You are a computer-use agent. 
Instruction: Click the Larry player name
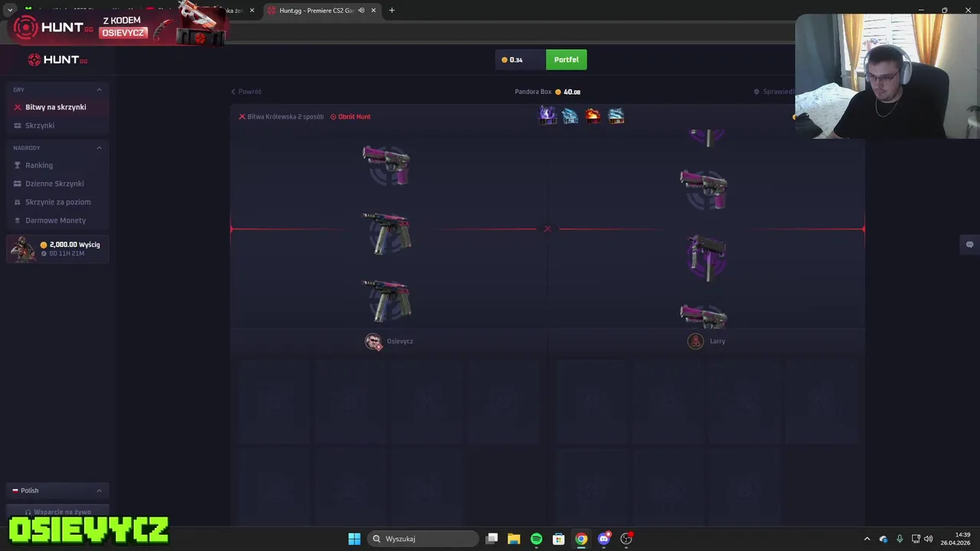click(717, 341)
